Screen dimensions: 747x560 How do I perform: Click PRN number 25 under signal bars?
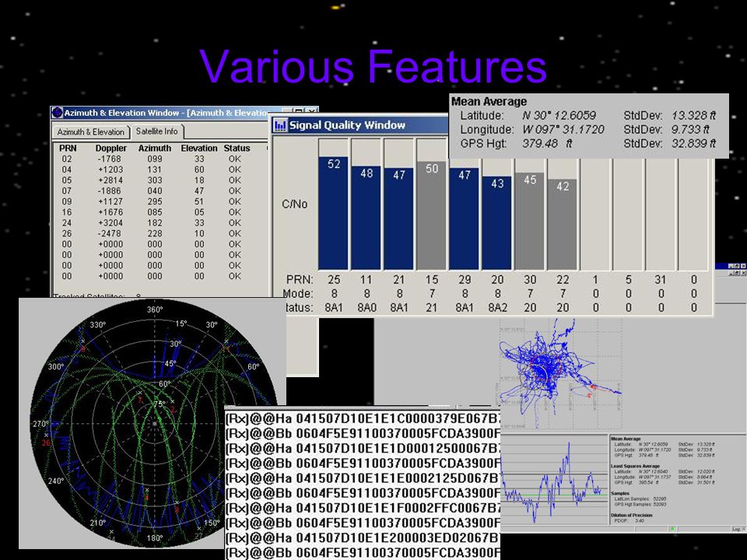click(334, 279)
